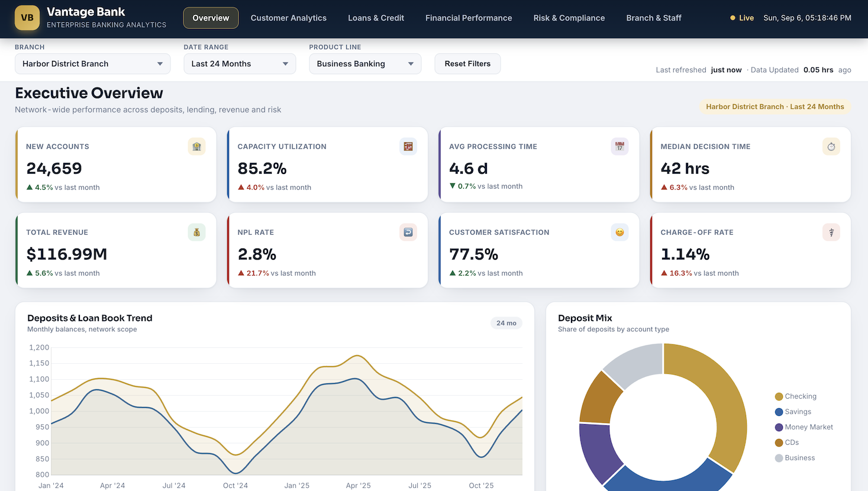Click the Avg Processing Time calendar icon
This screenshot has width=868, height=491.
point(619,147)
